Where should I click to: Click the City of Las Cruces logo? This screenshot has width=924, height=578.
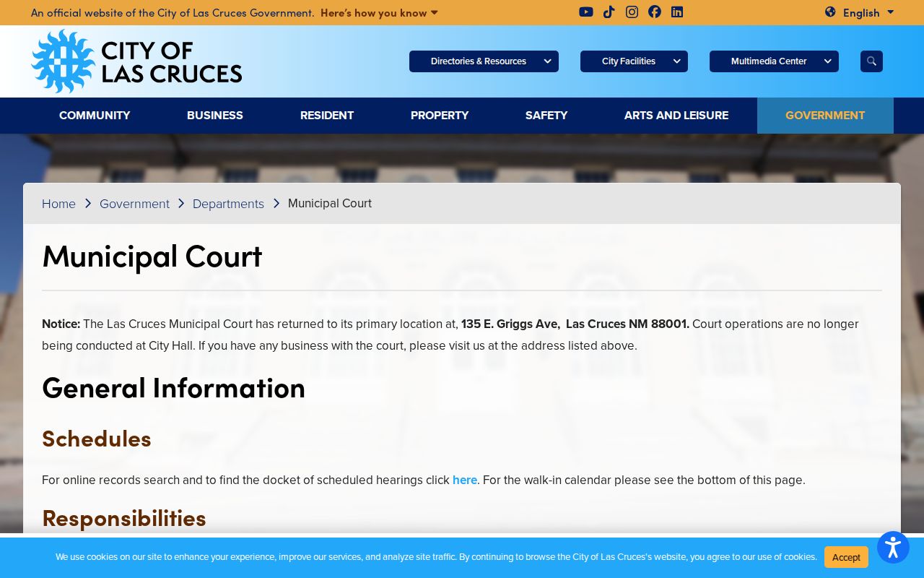pos(136,61)
